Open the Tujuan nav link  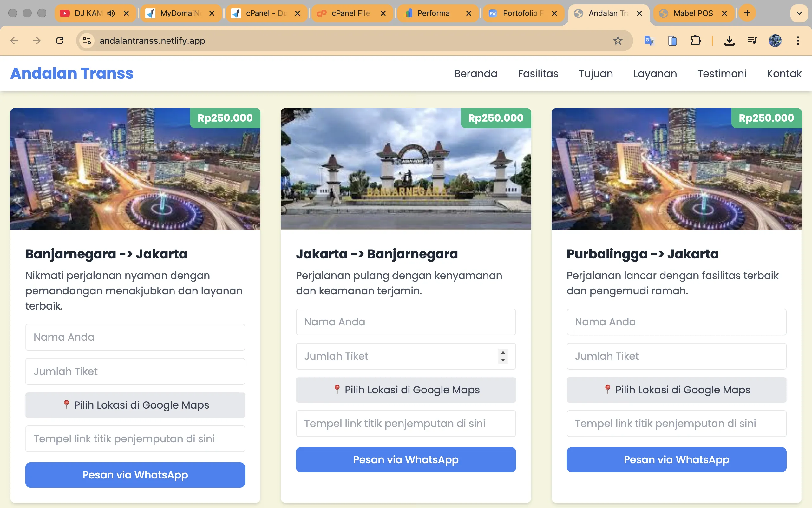tap(596, 74)
